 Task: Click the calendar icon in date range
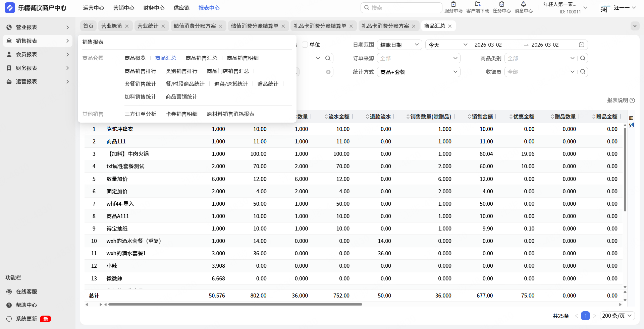coord(582,45)
